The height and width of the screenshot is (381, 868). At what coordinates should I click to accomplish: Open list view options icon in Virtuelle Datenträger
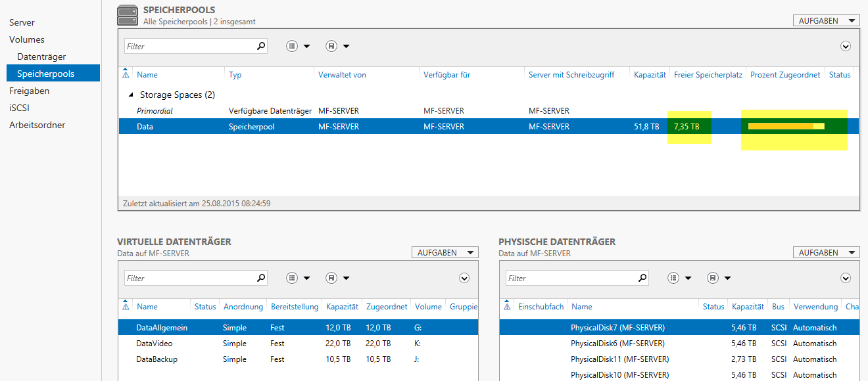click(292, 278)
